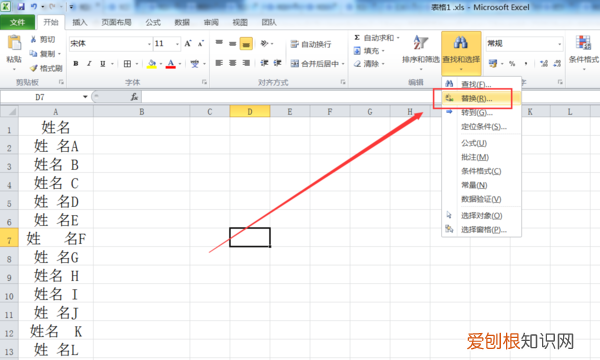Image resolution: width=600 pixels, height=360 pixels.
Task: Pick the red font color swatch
Action: (x=171, y=64)
